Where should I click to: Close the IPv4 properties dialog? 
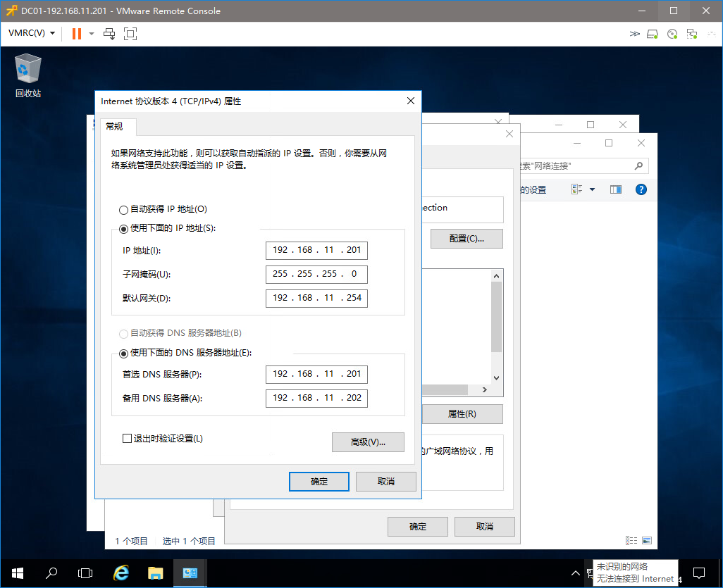click(x=411, y=101)
